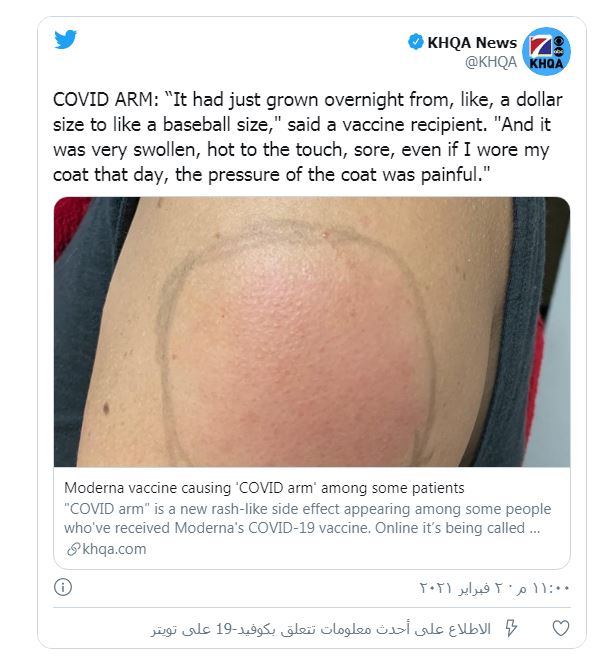Click the link chain icon beside khqa.com
This screenshot has height=665, width=607.
(x=73, y=549)
